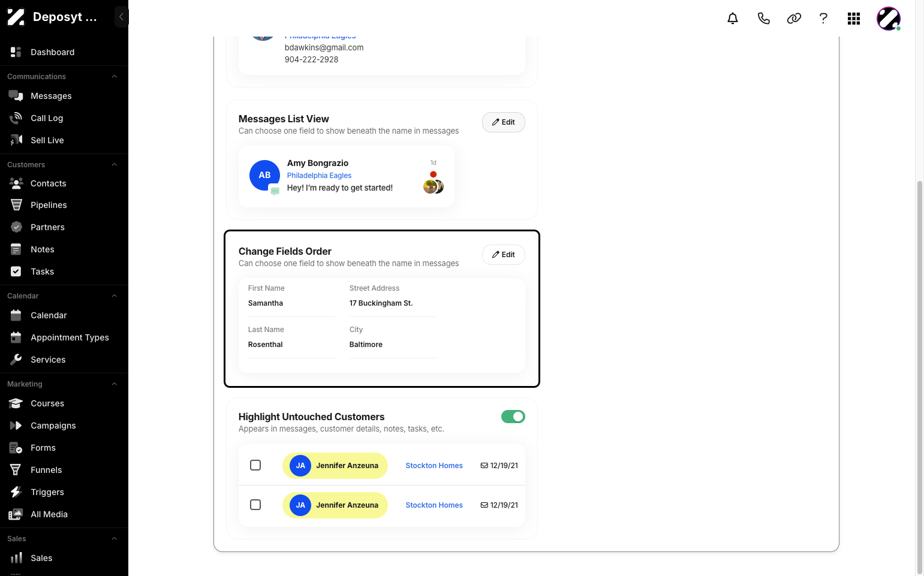The image size is (924, 576).
Task: Click second Jennifer Anzeuna highlighted name chip
Action: click(x=335, y=505)
